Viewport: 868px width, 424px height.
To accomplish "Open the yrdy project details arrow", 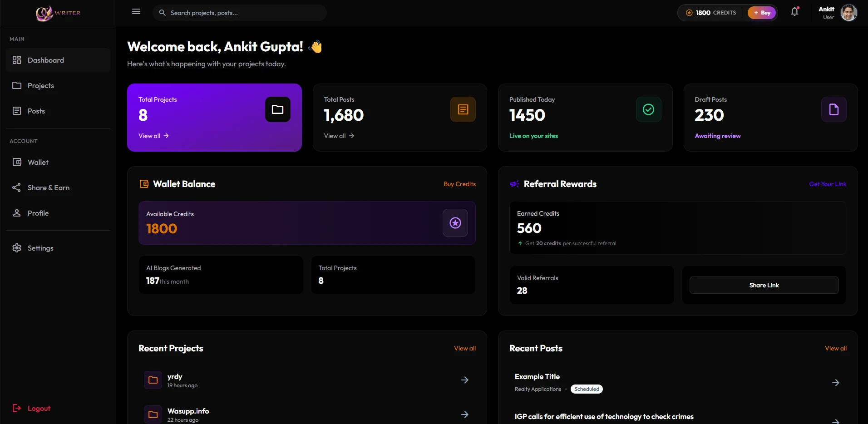I will tap(465, 380).
